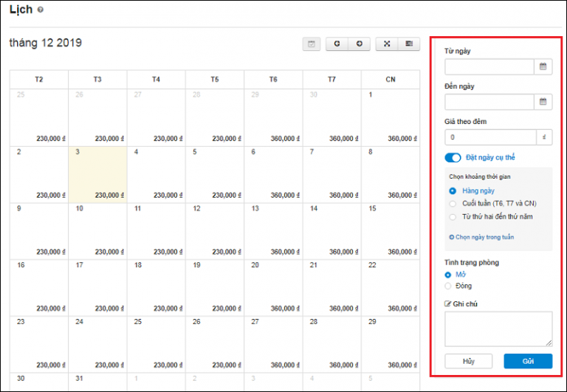The image size is (567, 392).
Task: Select Cuối tuần (T6, T7 và CN) option
Action: [453, 203]
